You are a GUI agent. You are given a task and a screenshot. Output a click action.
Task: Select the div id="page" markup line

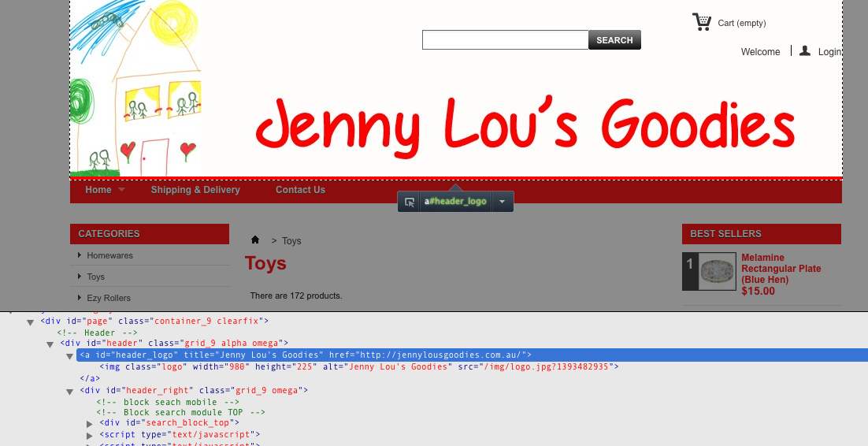pos(154,320)
